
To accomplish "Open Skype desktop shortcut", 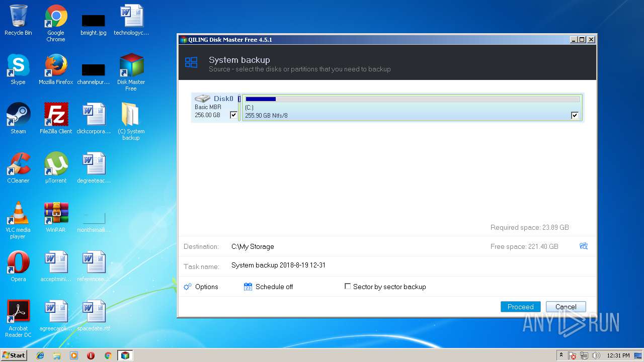I will 18,69.
